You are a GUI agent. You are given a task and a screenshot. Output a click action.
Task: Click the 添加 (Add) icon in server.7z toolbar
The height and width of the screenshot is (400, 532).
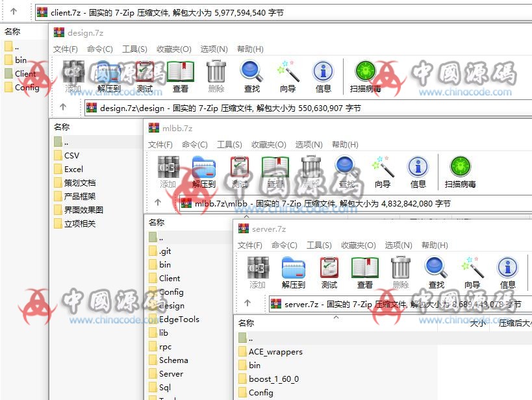pos(257,269)
